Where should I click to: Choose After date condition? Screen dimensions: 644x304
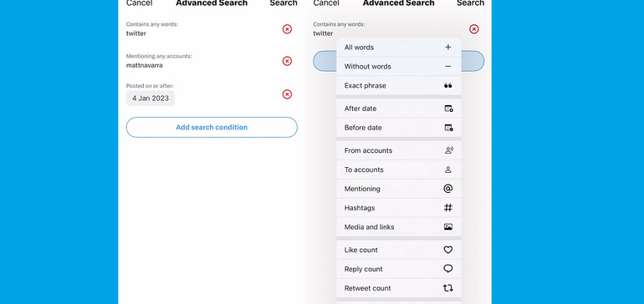[398, 109]
